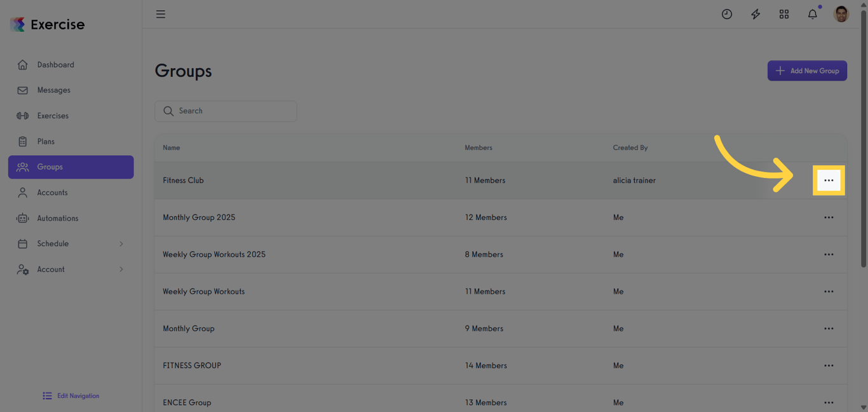
Task: Open options menu for FITNESS GROUP row
Action: [x=829, y=366]
